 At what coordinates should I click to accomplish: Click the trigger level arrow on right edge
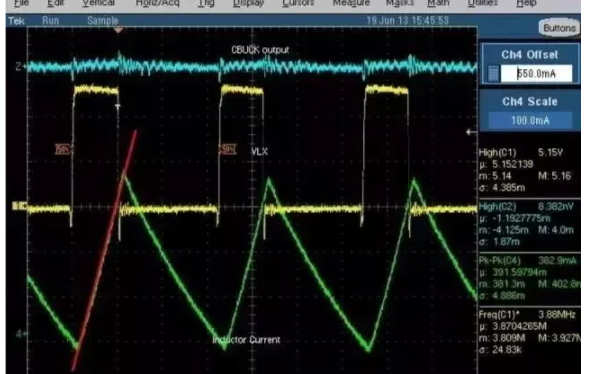tap(471, 132)
